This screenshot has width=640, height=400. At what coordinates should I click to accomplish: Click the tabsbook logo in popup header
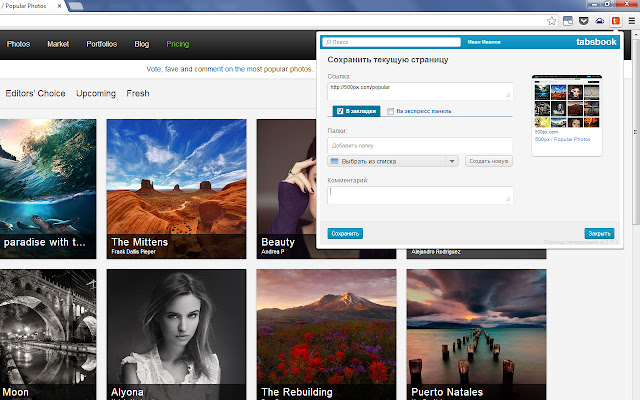click(596, 42)
